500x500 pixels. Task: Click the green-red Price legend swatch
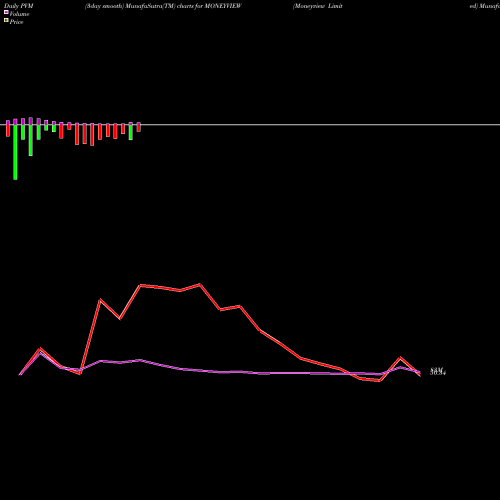pyautogui.click(x=6, y=21)
